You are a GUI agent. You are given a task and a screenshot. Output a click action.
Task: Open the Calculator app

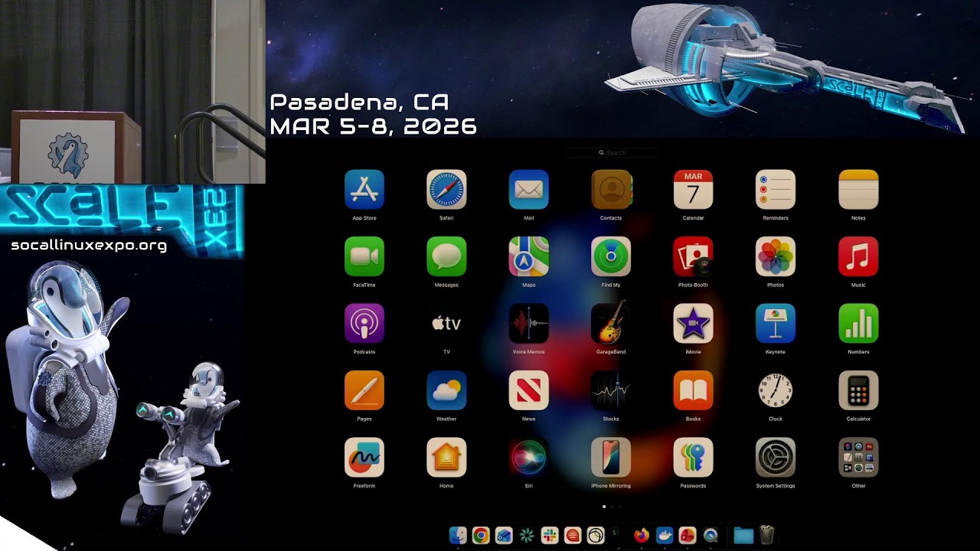point(858,390)
